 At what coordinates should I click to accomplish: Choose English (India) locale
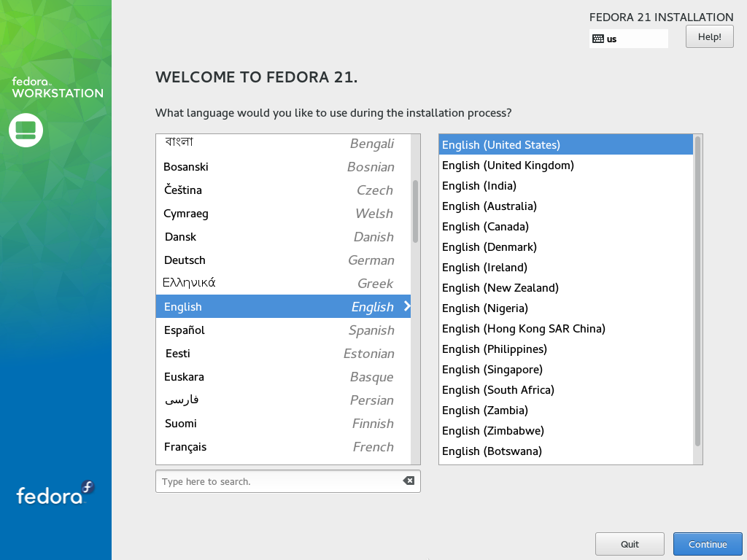coord(511,185)
